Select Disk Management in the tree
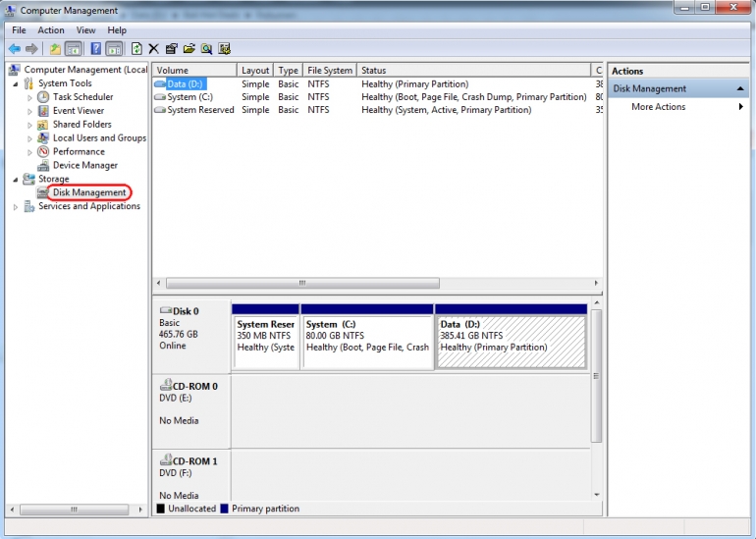 [89, 192]
